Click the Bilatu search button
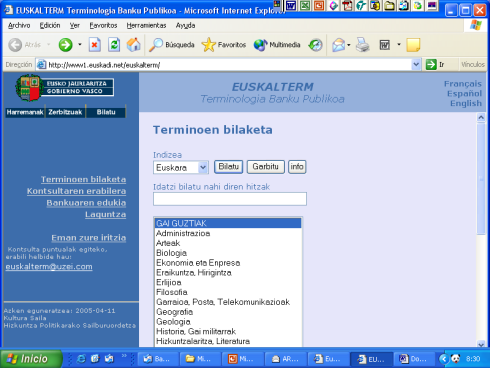Viewport: 490px width, 368px height. 229,167
